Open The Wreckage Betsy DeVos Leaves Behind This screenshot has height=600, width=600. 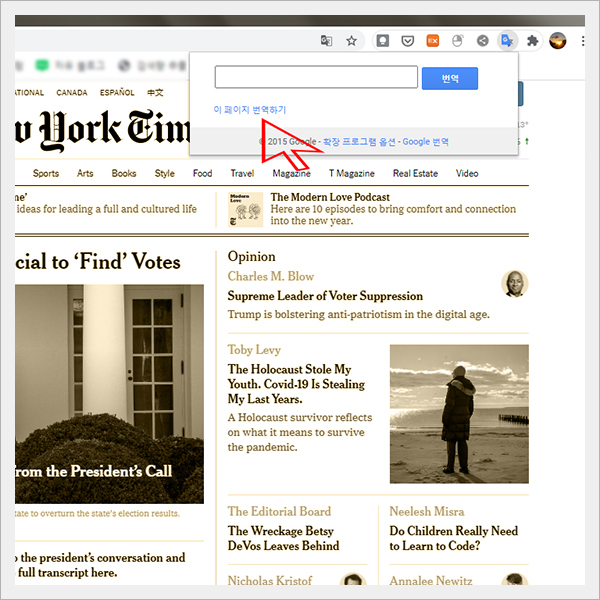(x=283, y=538)
